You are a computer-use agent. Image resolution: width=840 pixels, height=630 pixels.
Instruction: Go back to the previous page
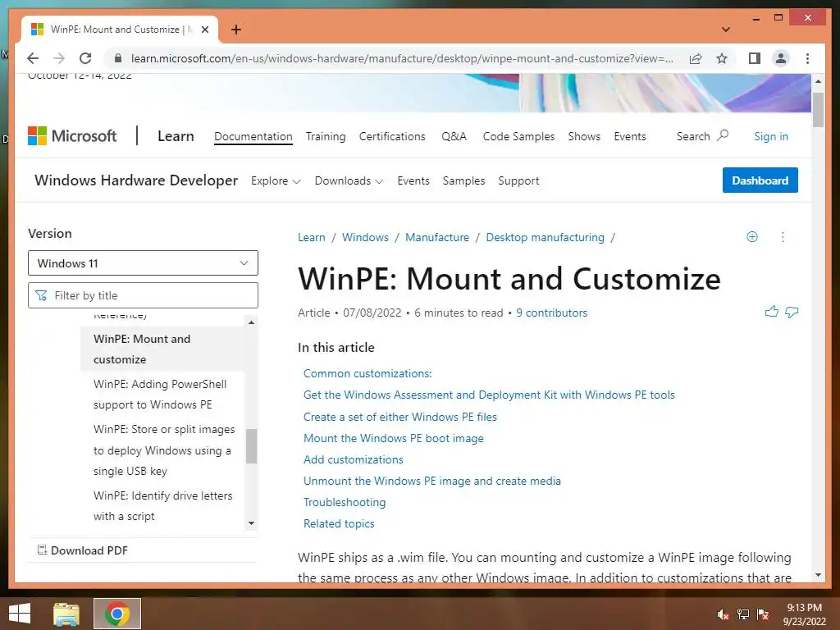point(33,58)
